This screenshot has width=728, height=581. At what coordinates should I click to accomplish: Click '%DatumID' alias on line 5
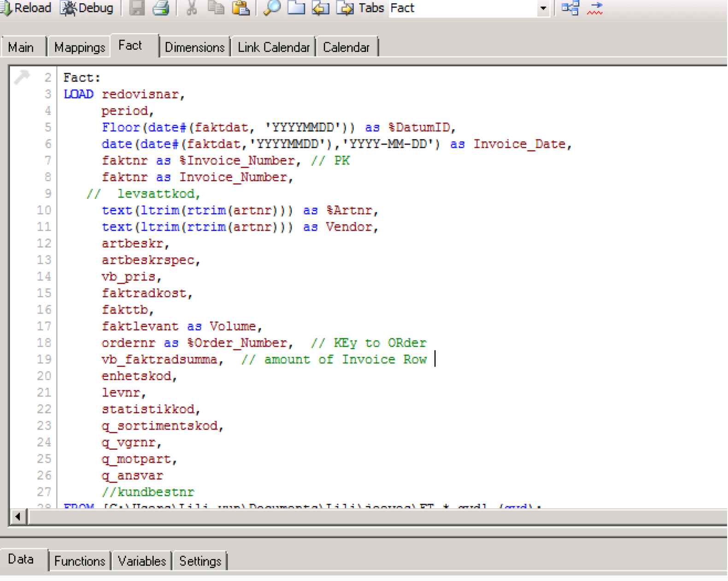point(419,128)
